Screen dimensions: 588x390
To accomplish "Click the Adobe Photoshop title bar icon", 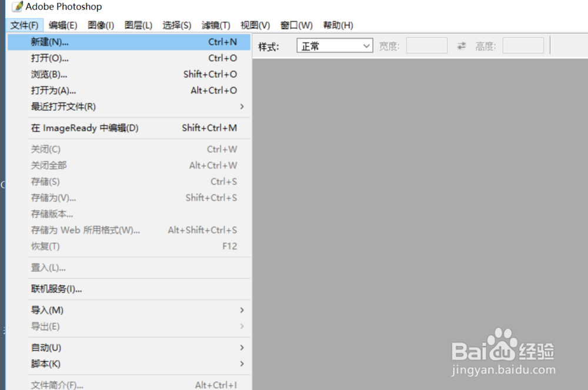I will click(x=17, y=6).
